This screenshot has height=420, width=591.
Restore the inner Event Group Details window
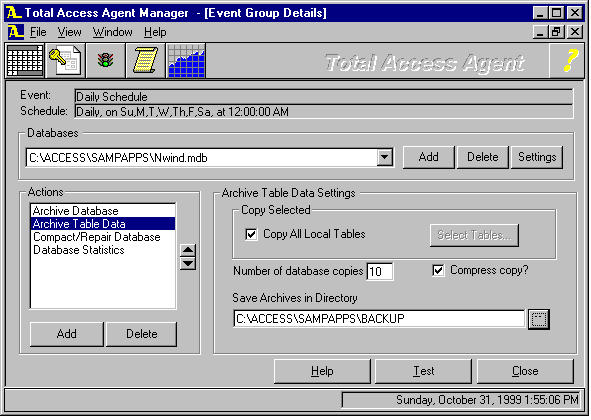click(x=557, y=32)
